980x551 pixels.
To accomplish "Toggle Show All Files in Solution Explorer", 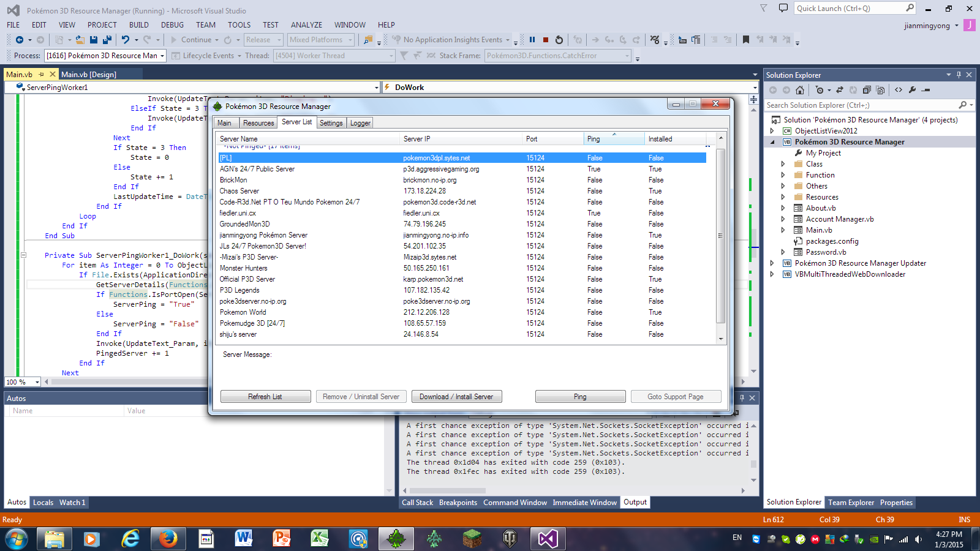I will click(880, 90).
